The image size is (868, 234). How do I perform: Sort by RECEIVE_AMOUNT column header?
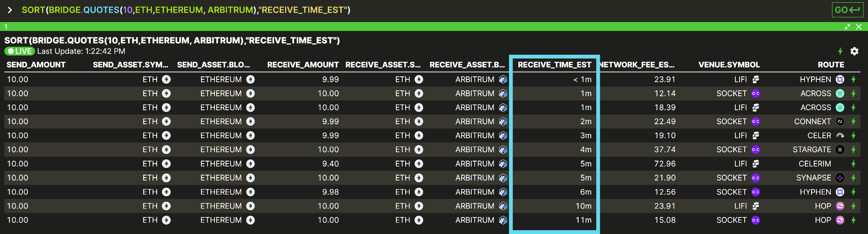(303, 65)
